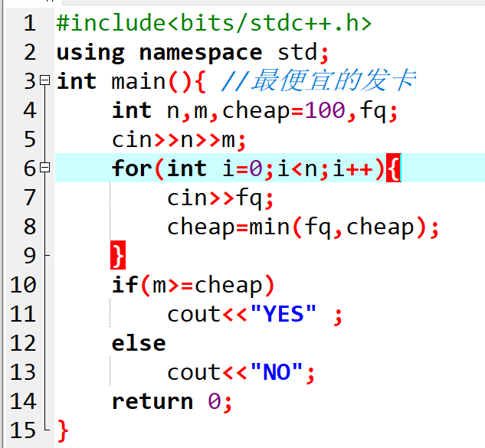Image resolution: width=485 pixels, height=448 pixels.
Task: Collapse the for loop fold marker on line 6
Action: pos(45,168)
